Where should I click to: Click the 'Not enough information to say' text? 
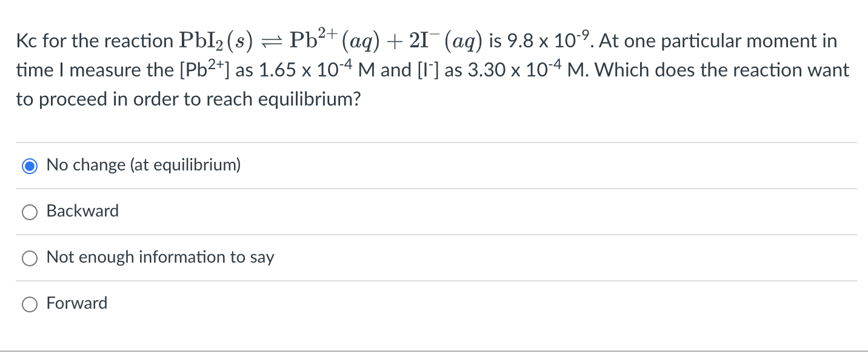pyautogui.click(x=159, y=257)
